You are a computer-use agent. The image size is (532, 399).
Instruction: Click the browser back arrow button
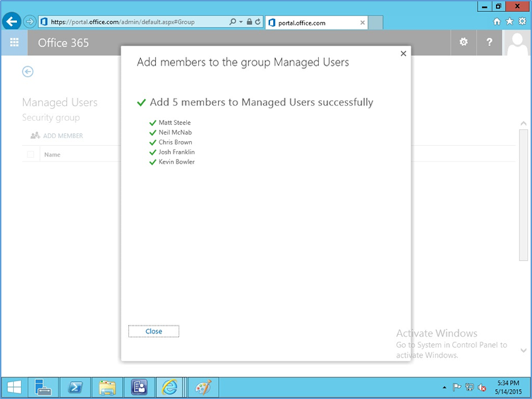[x=12, y=22]
